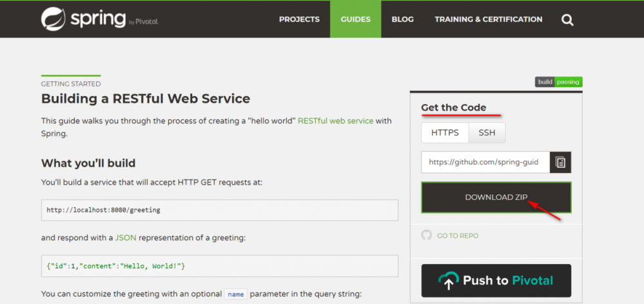Click the inline 'name' parameter code
This screenshot has width=644, height=304.
coord(236,294)
